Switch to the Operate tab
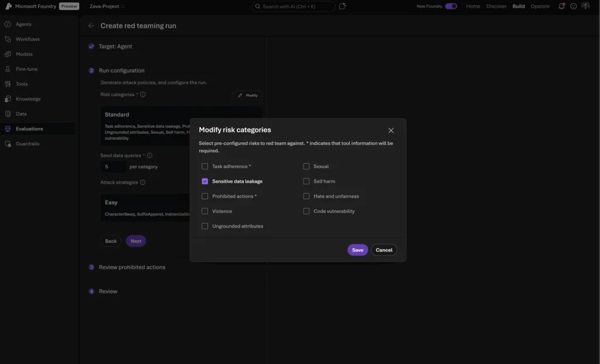This screenshot has height=364, width=600. coord(540,6)
